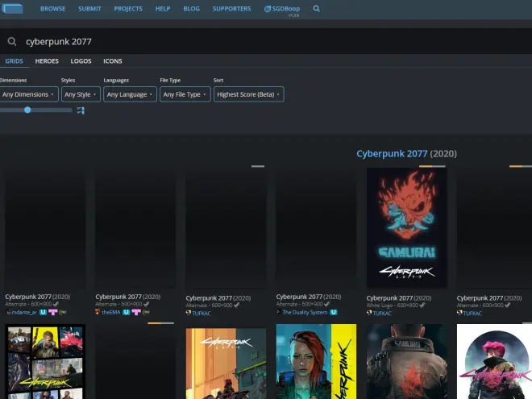This screenshot has height=399, width=532.
Task: Click the 'White Logo · 600×900' text
Action: coord(393,305)
